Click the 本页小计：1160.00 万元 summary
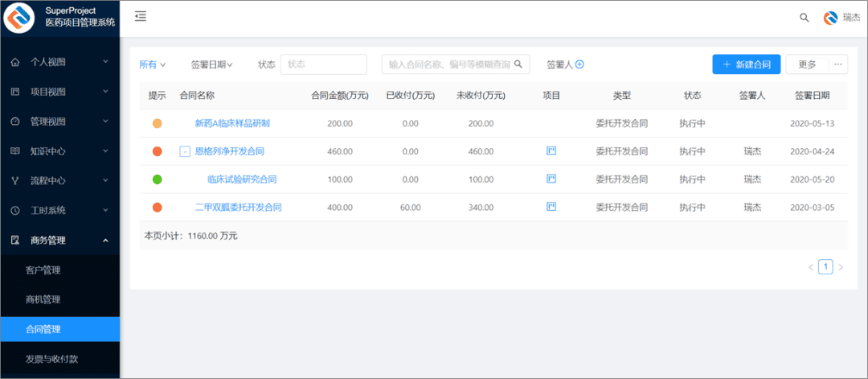This screenshot has width=868, height=379. (191, 236)
